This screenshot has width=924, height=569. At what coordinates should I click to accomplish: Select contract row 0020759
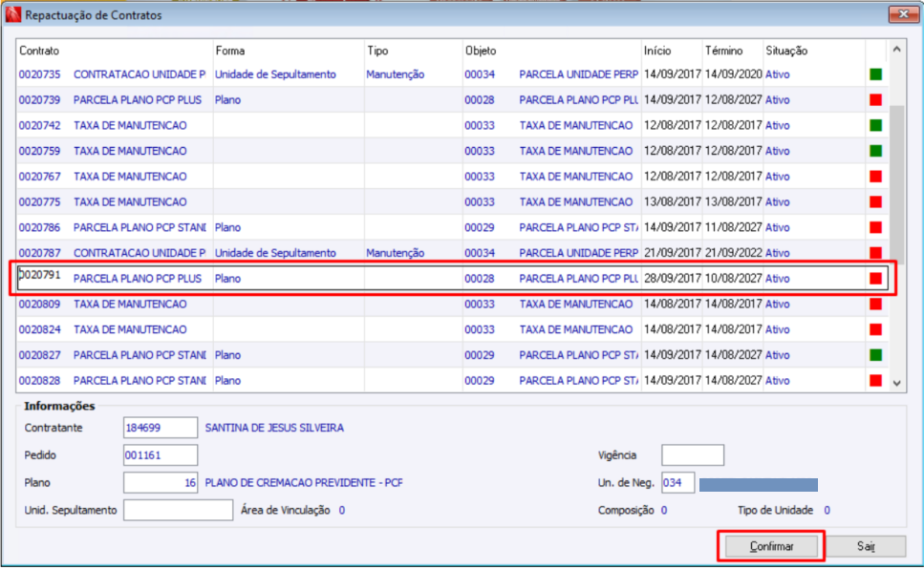tap(453, 151)
